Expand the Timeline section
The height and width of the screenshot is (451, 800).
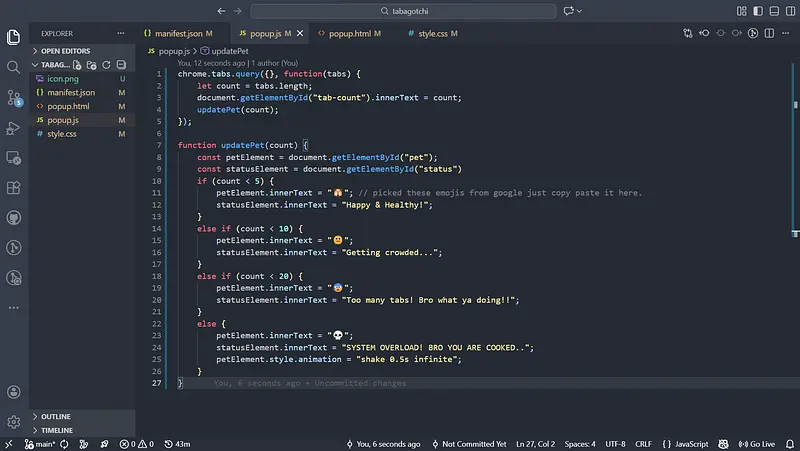[57, 430]
